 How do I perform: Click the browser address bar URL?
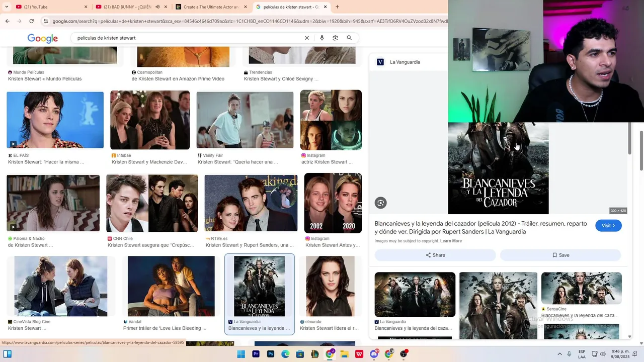pos(249,21)
